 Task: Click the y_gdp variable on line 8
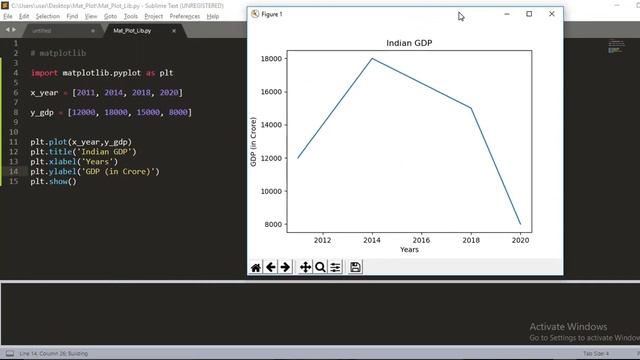pyautogui.click(x=42, y=112)
